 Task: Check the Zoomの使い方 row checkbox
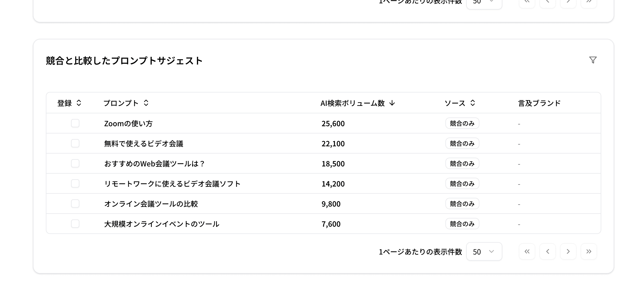75,123
